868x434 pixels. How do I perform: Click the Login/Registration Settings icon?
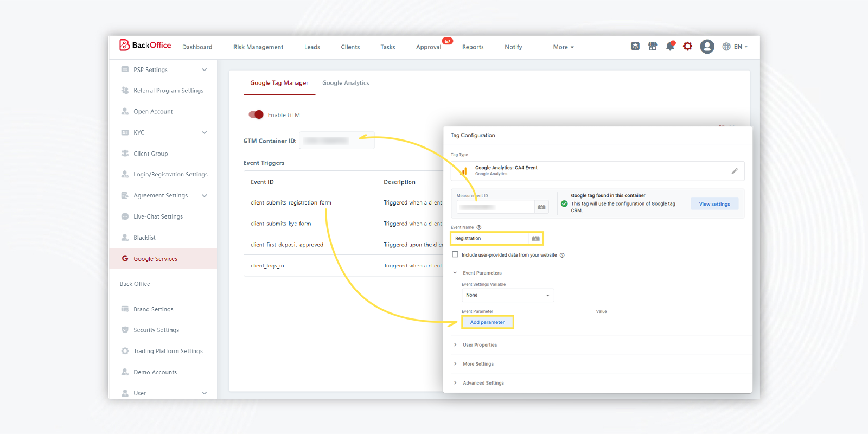(x=125, y=174)
